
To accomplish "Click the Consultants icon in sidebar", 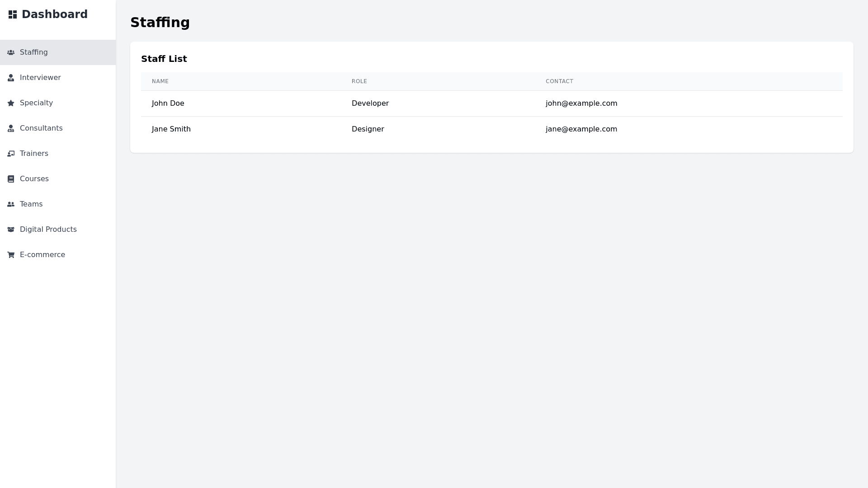I will tap(11, 128).
